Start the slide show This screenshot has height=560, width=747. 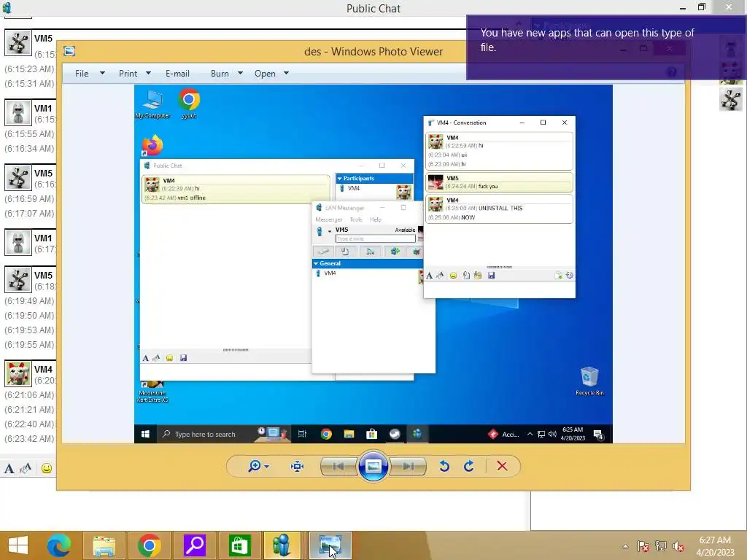coord(373,466)
